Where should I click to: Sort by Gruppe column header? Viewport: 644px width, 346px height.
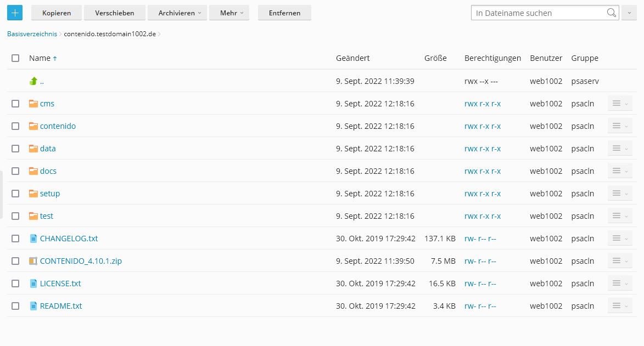tap(585, 58)
